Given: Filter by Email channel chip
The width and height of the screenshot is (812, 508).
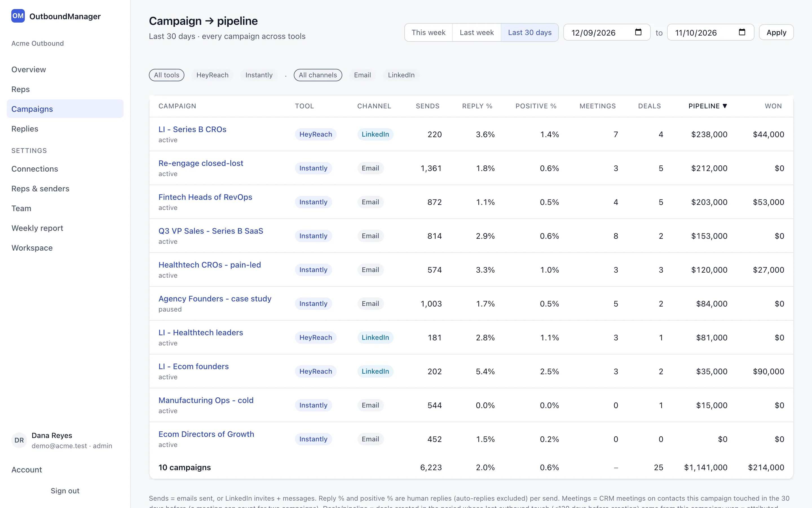Looking at the screenshot, I should (362, 75).
